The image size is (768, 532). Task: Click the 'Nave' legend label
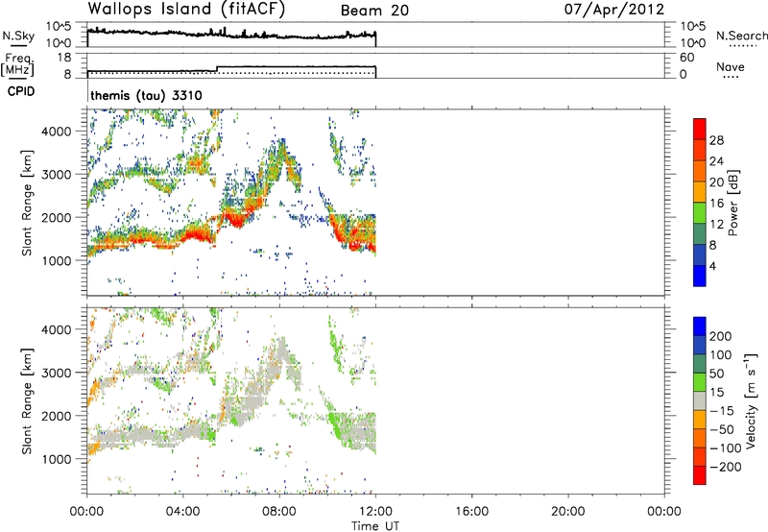[x=731, y=67]
